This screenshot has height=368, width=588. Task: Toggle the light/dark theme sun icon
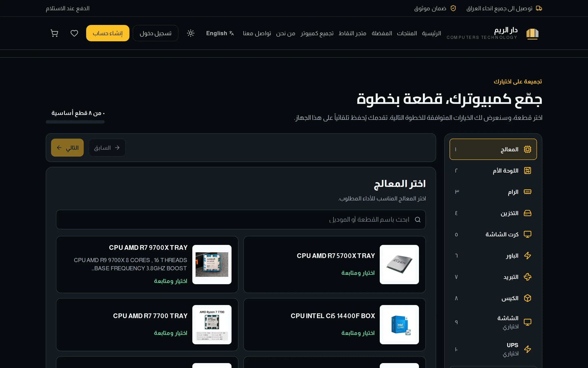(x=191, y=33)
